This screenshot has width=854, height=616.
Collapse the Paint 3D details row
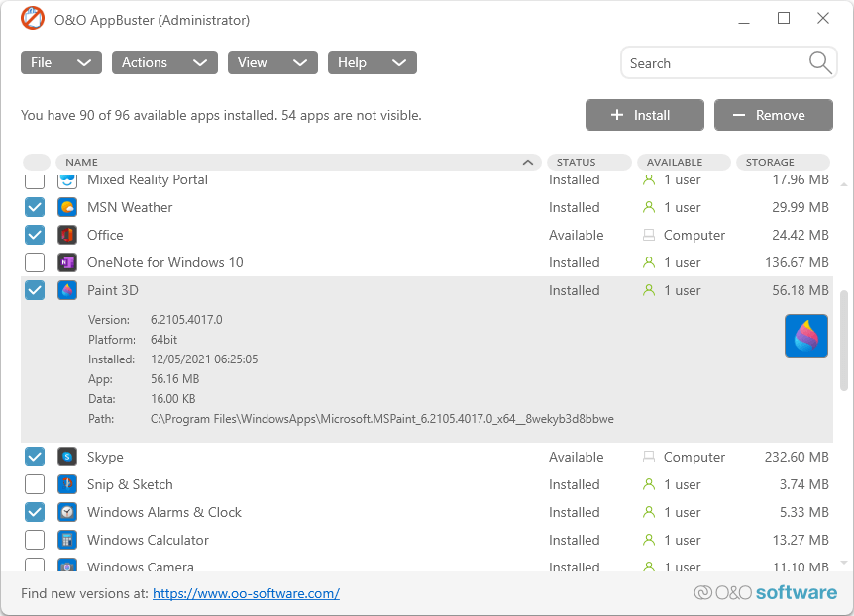426,290
